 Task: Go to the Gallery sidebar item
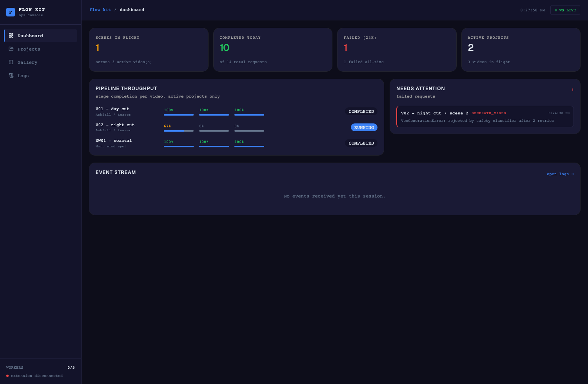(40, 62)
